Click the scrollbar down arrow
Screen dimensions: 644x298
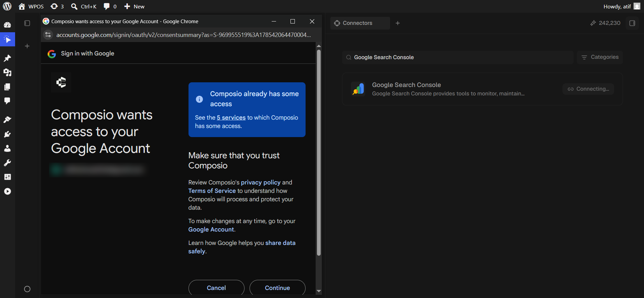pyautogui.click(x=319, y=291)
